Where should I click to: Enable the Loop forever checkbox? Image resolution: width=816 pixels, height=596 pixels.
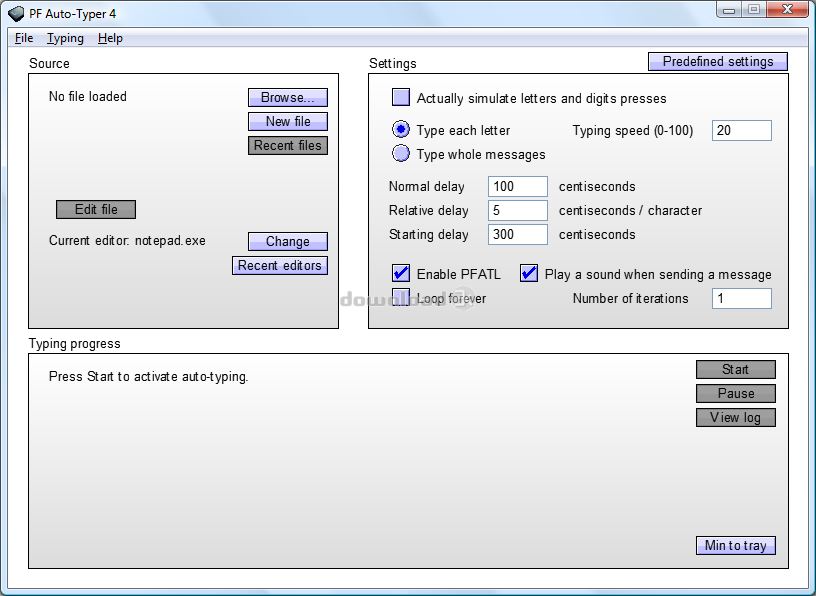click(x=401, y=298)
